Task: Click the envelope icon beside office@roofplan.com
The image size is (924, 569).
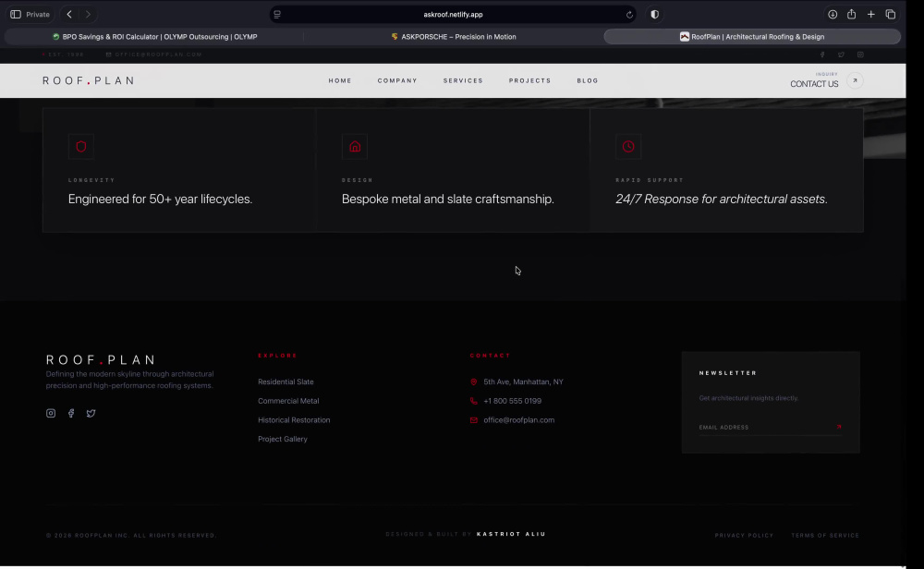Action: click(474, 420)
